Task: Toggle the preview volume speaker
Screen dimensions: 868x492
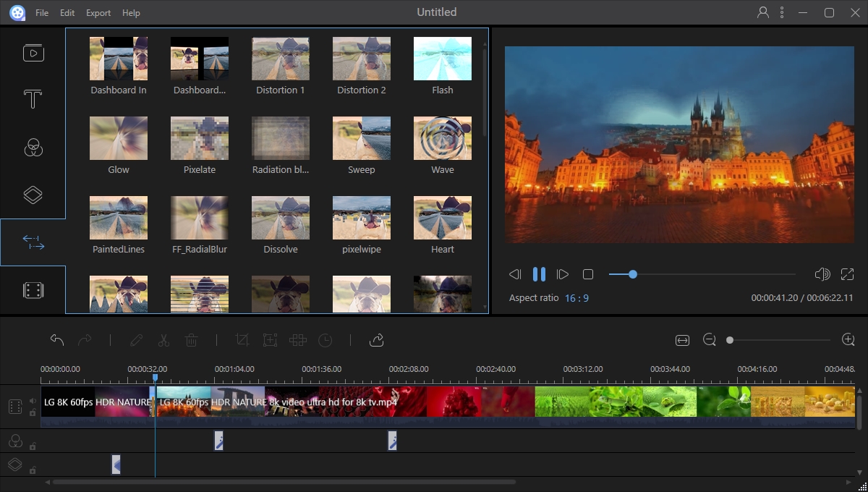Action: point(822,274)
